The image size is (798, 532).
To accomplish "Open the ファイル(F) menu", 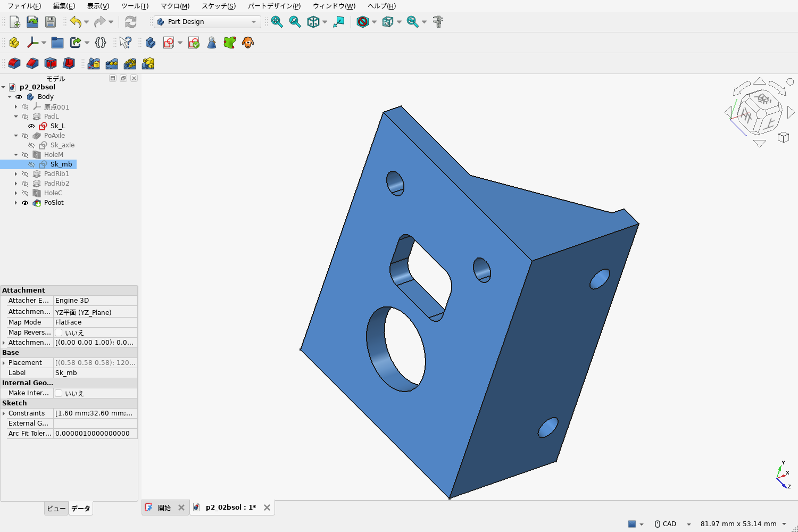I will tap(24, 6).
